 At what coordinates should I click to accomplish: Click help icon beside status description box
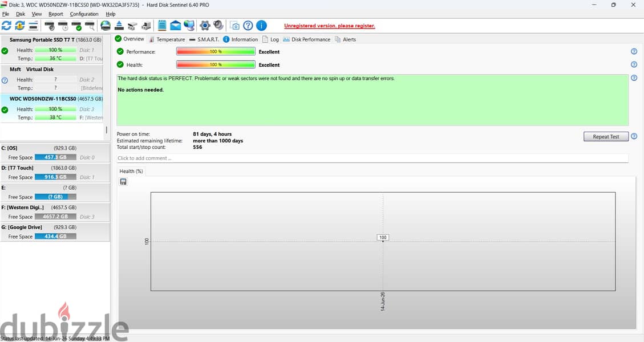pos(634,78)
